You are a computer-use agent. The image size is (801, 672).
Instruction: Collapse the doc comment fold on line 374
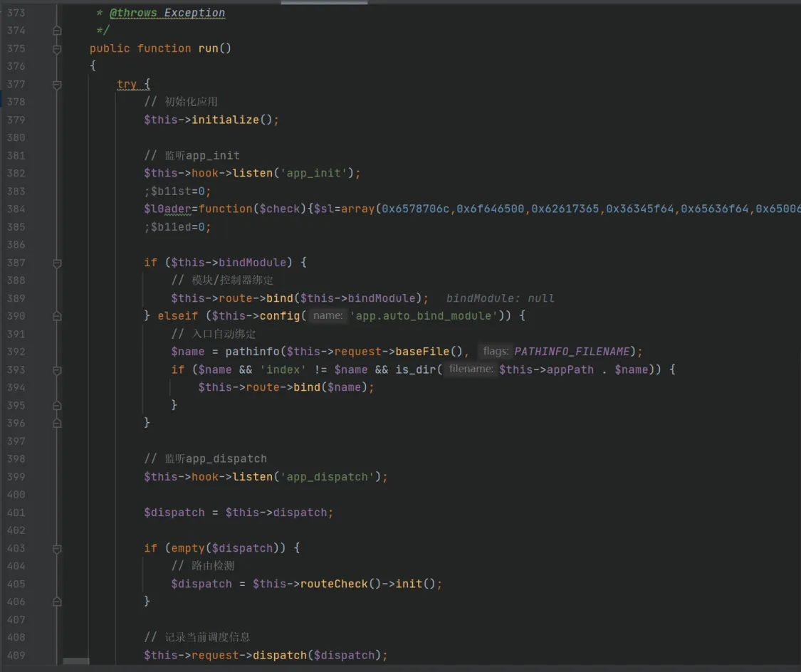click(x=57, y=31)
